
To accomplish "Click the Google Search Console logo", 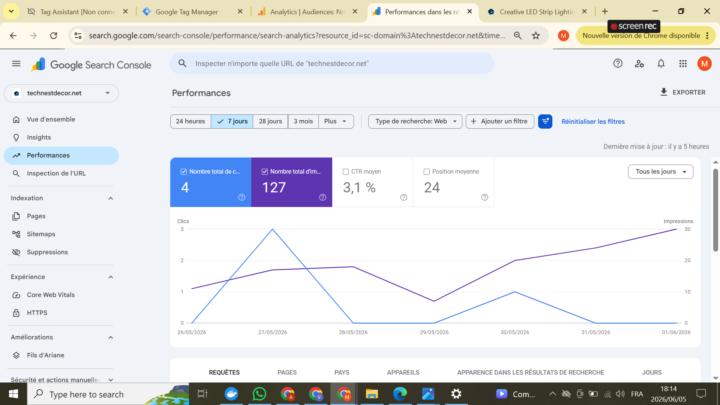I will point(91,65).
